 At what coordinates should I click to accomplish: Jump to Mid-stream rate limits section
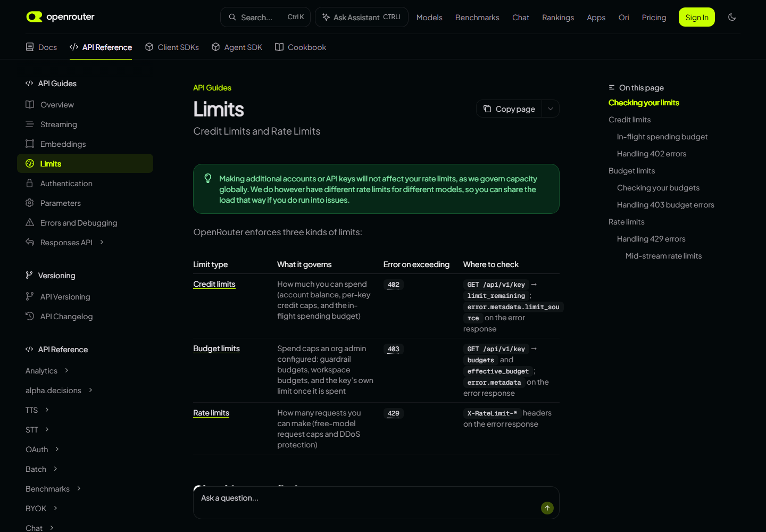click(663, 256)
